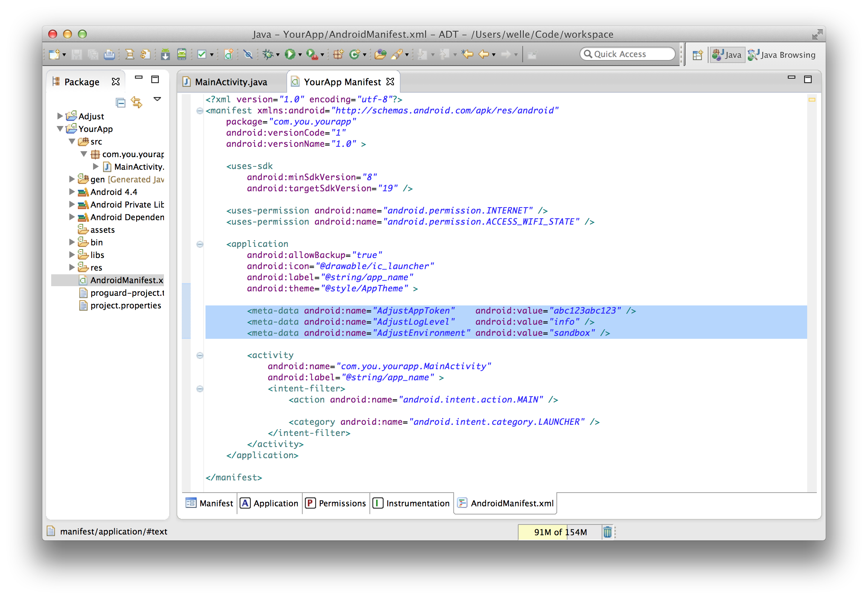The image size is (868, 599).
Task: Click Collapse All in Package Explorer
Action: pos(121,102)
